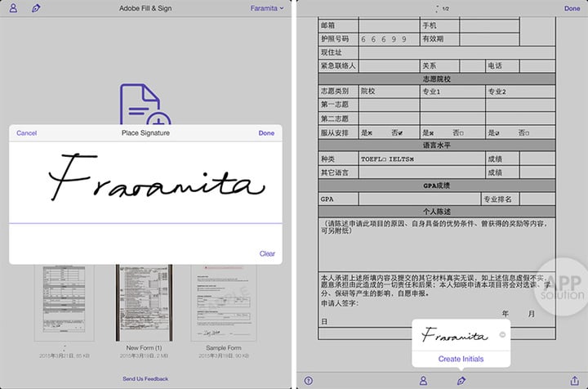Open the Sample Form thumbnail
The image size is (588, 389).
pyautogui.click(x=222, y=302)
